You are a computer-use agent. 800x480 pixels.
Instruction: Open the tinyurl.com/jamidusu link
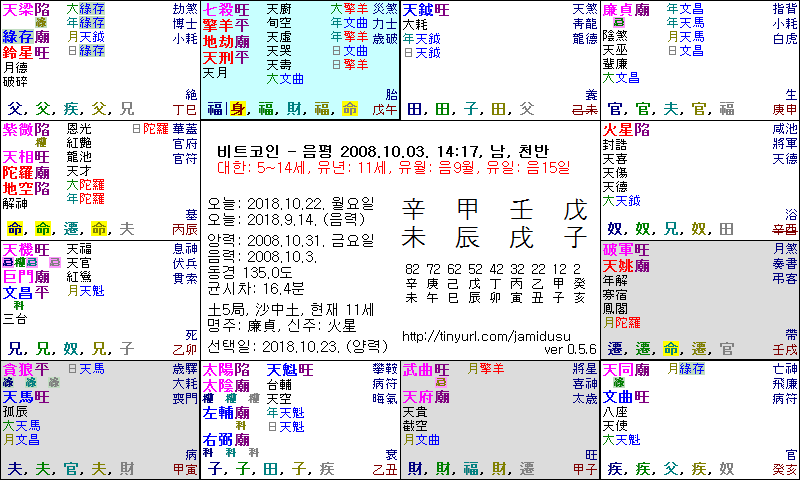tap(486, 337)
